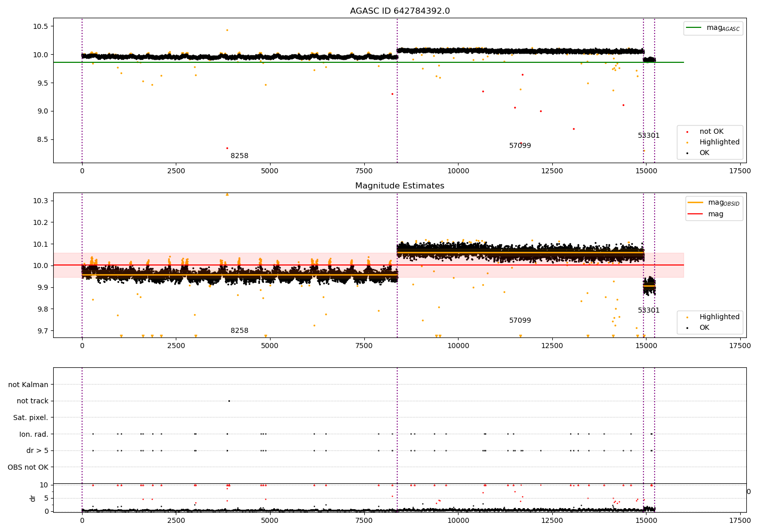Click the '10.2' y-axis tick label
Screen dimensions: 760x532
[41, 222]
